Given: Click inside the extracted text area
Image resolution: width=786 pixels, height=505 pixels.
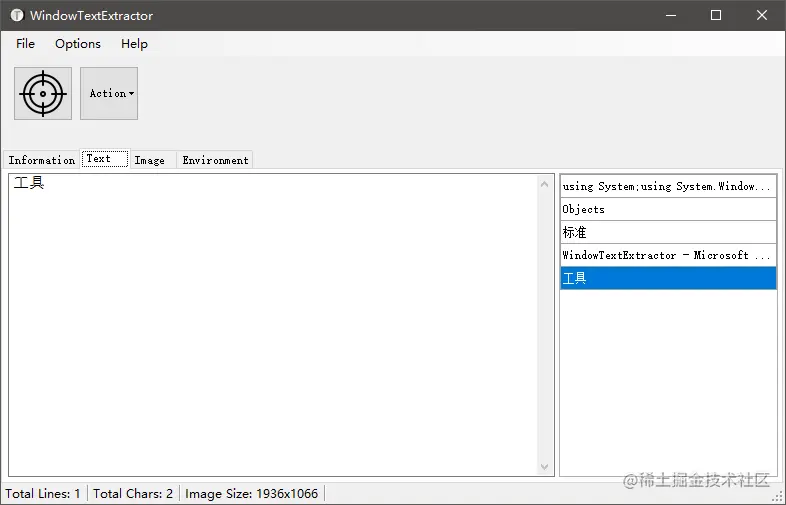Looking at the screenshot, I should [x=273, y=325].
